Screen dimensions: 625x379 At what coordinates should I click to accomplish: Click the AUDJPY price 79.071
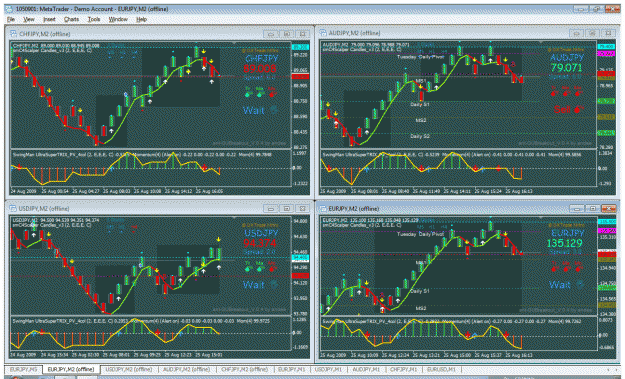pyautogui.click(x=566, y=68)
